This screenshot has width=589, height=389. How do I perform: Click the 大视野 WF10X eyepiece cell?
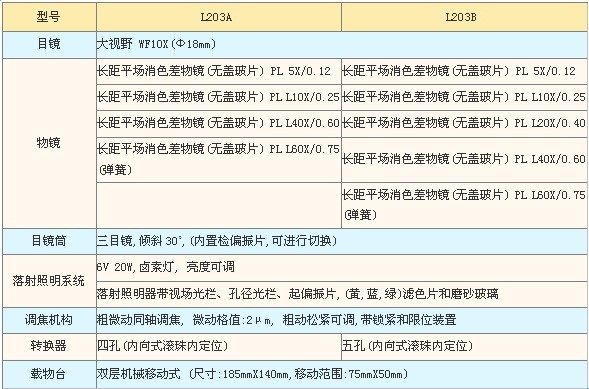click(x=342, y=45)
